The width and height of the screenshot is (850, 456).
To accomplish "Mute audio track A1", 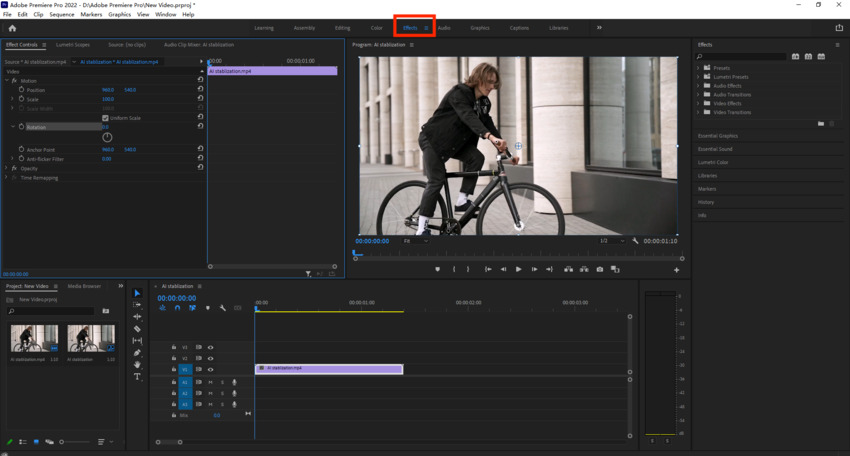I will point(210,382).
